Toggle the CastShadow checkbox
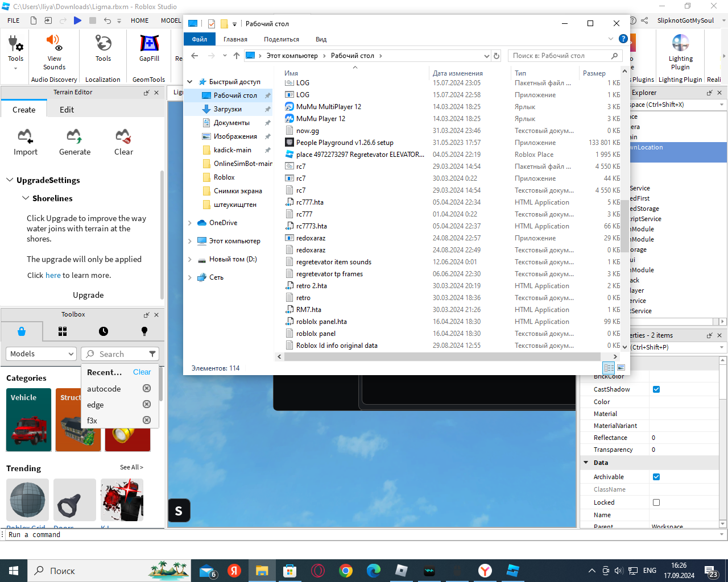Screen dimensions: 728x582 [656, 389]
